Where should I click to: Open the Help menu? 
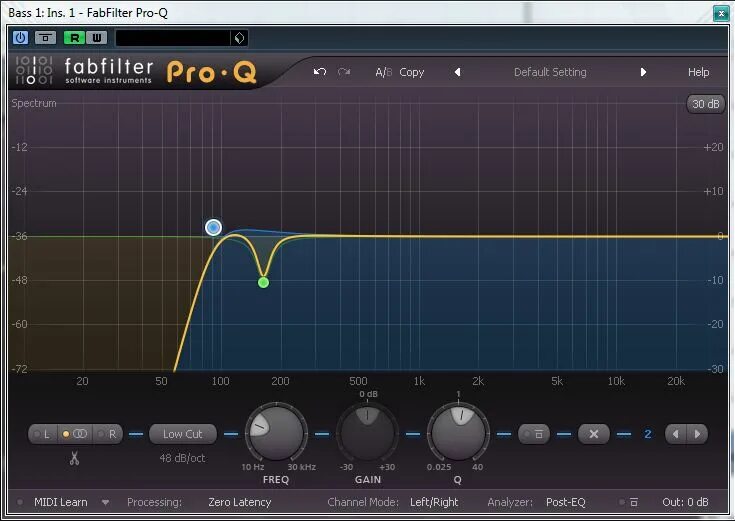tap(698, 72)
